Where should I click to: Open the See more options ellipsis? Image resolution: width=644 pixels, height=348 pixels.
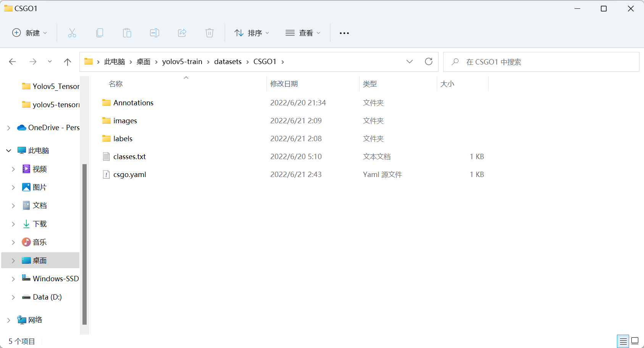(x=344, y=33)
